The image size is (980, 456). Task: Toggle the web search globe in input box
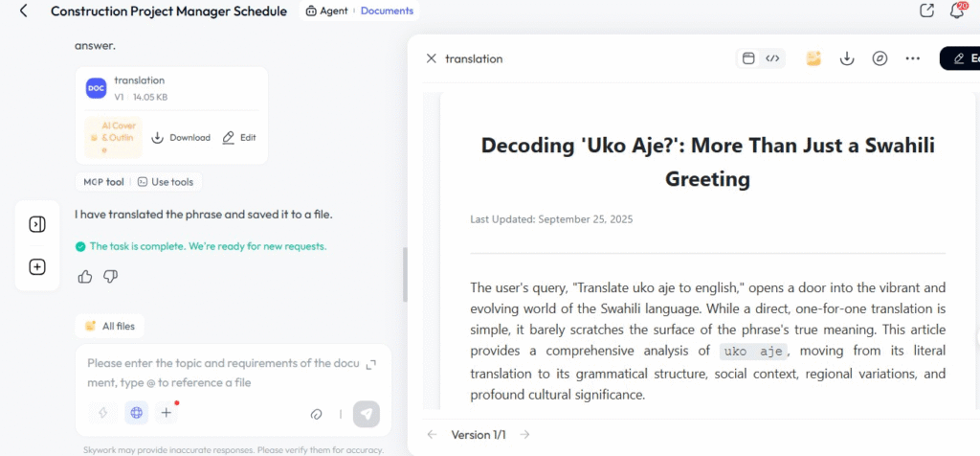136,413
